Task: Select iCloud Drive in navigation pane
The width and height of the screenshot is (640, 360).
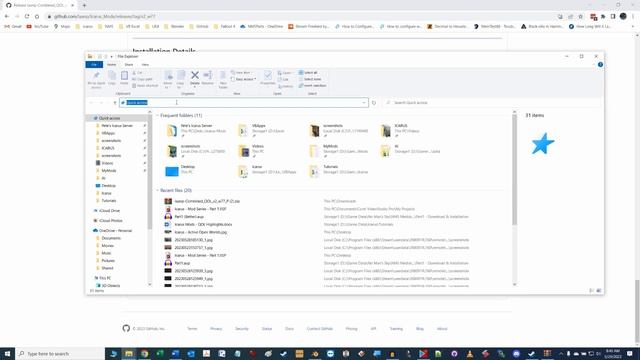Action: tap(109, 211)
